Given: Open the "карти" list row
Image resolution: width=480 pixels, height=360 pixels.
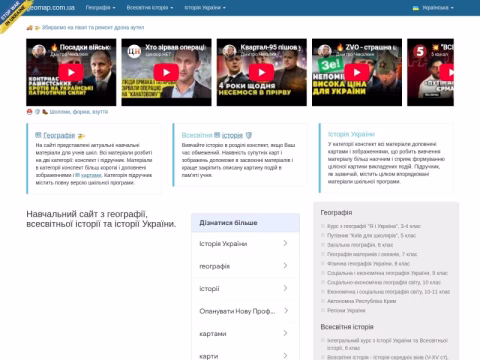Looking at the screenshot, I should pos(245,355).
